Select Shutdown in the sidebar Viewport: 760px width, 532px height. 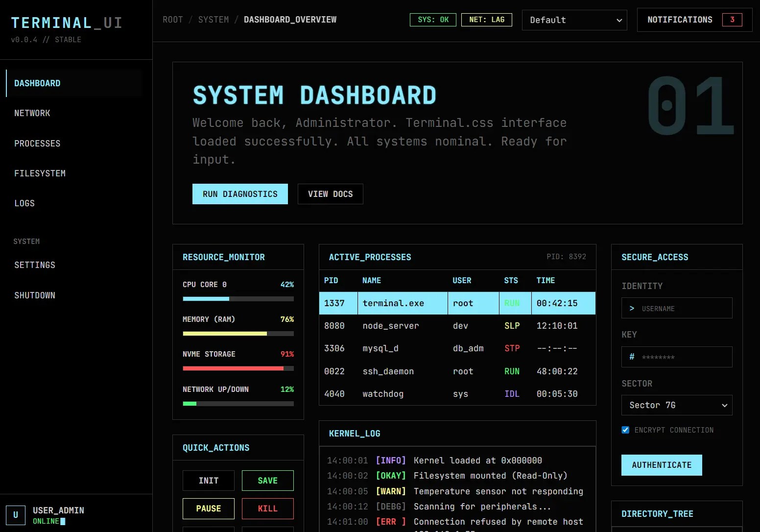pyautogui.click(x=74, y=295)
